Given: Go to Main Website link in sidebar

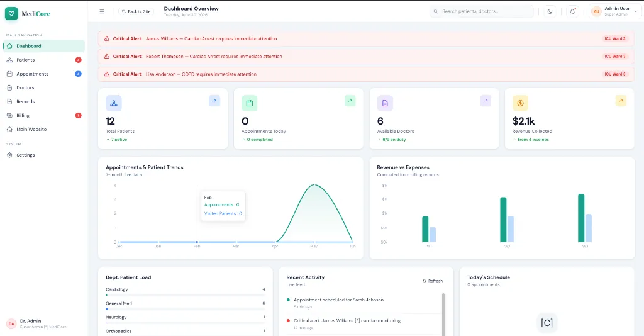Looking at the screenshot, I should pos(43,130).
